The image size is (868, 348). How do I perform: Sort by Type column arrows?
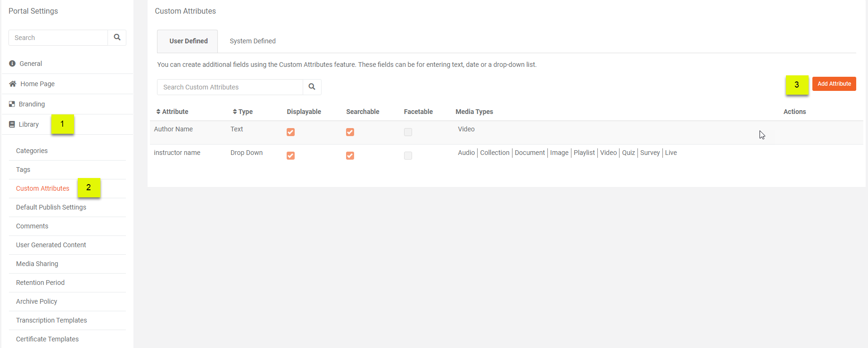[235, 112]
